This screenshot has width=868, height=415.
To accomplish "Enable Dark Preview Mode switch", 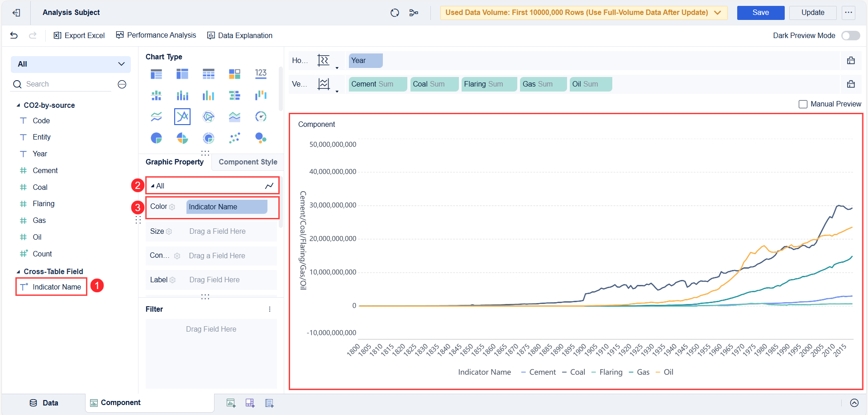I will (850, 35).
